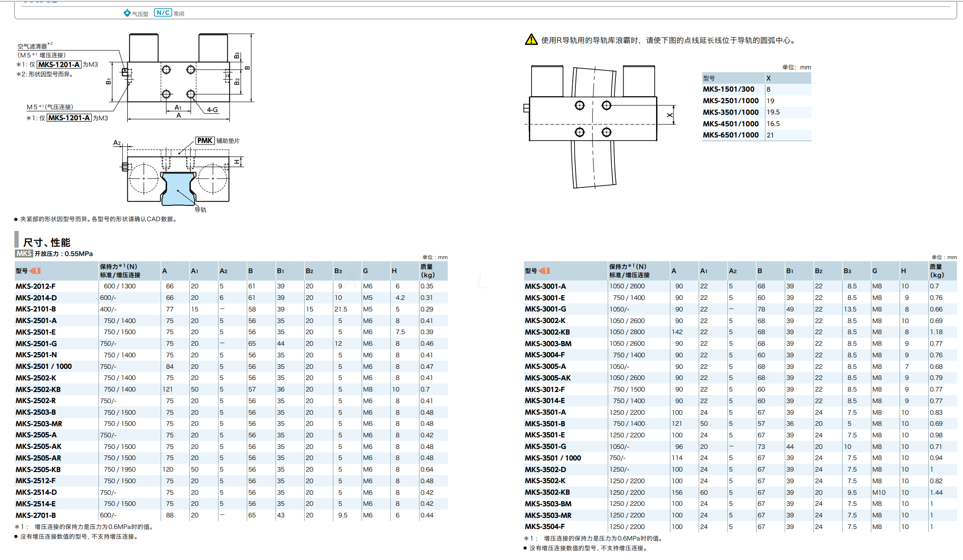Select the 0.35 kg weight cell for MKS-2012-F

click(427, 286)
